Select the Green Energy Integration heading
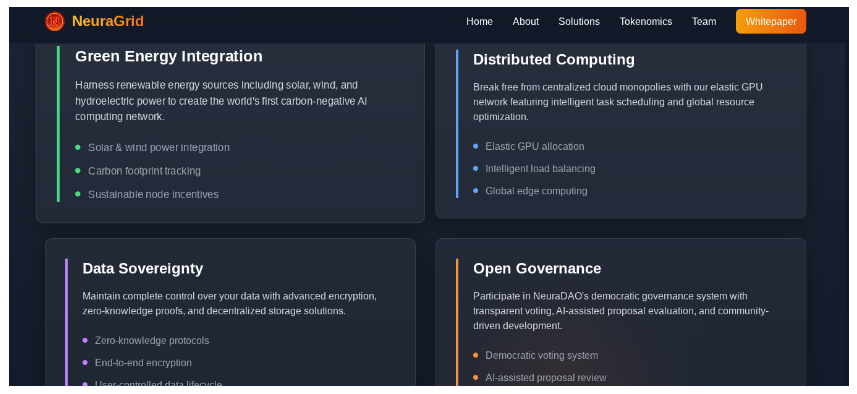Screen dimensions: 857x394 [169, 56]
